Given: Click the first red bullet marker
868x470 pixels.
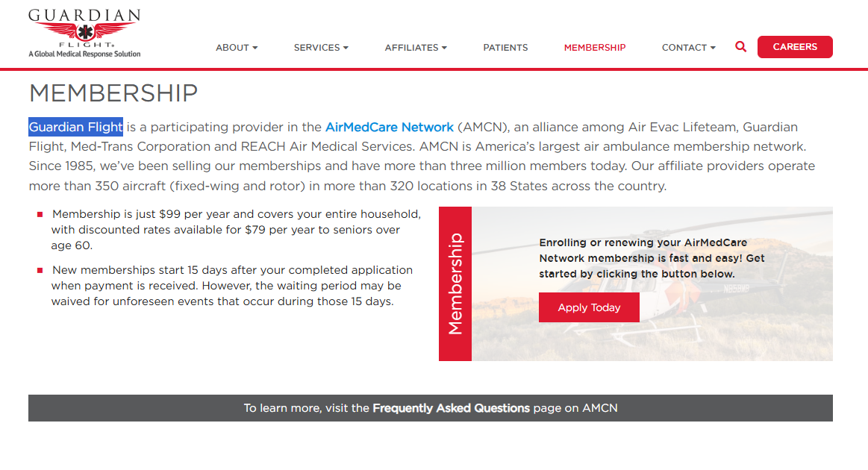Looking at the screenshot, I should pos(40,214).
